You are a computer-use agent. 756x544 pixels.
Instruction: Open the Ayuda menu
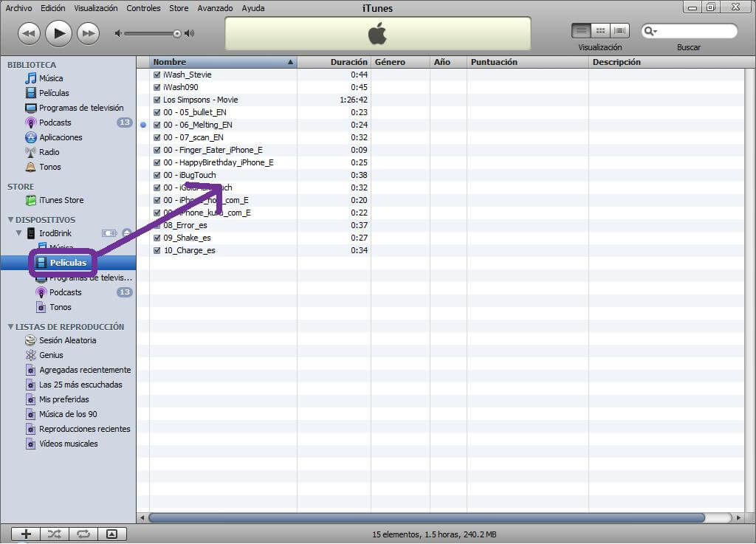coord(253,8)
